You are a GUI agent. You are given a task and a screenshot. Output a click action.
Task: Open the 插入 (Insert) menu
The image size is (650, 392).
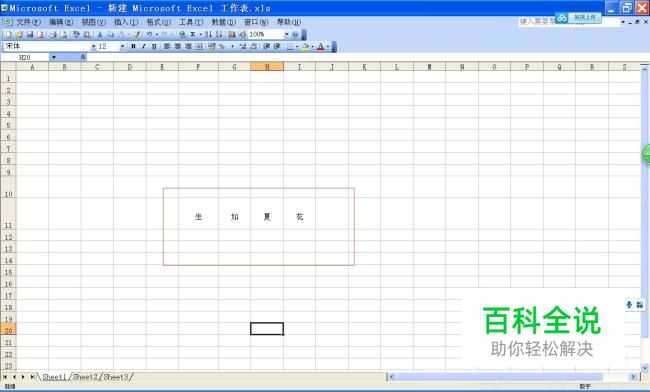[x=126, y=22]
